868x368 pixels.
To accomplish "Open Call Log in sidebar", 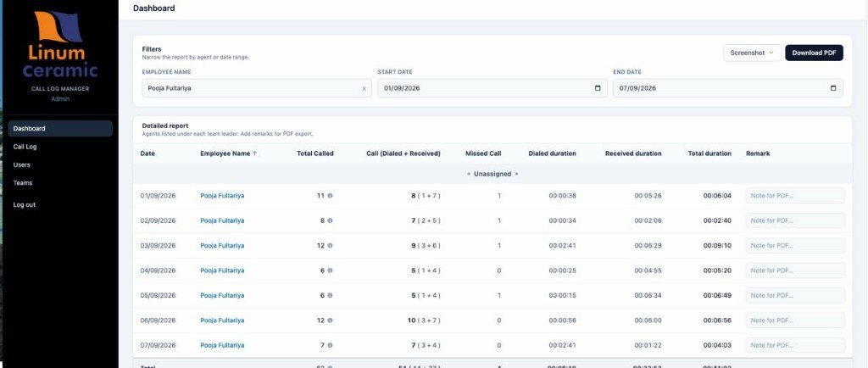I will pyautogui.click(x=25, y=147).
